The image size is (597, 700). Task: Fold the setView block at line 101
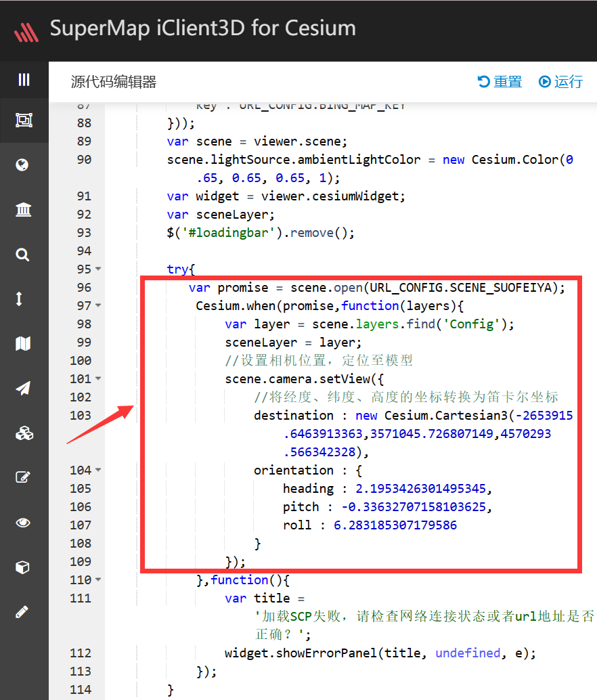[98, 378]
